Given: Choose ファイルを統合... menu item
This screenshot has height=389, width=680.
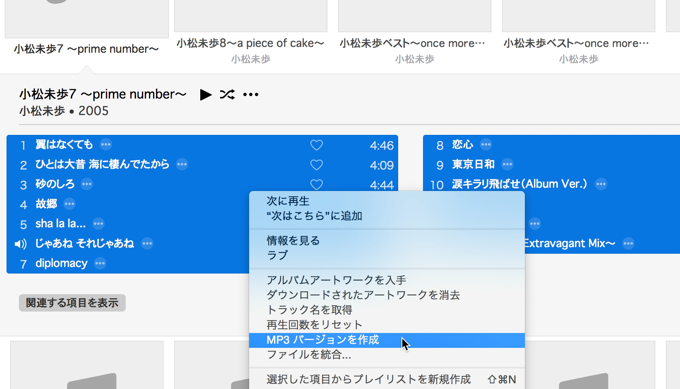Looking at the screenshot, I should click(387, 355).
